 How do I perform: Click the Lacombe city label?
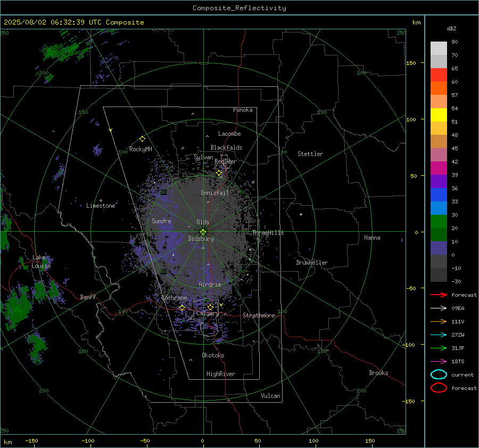point(229,134)
